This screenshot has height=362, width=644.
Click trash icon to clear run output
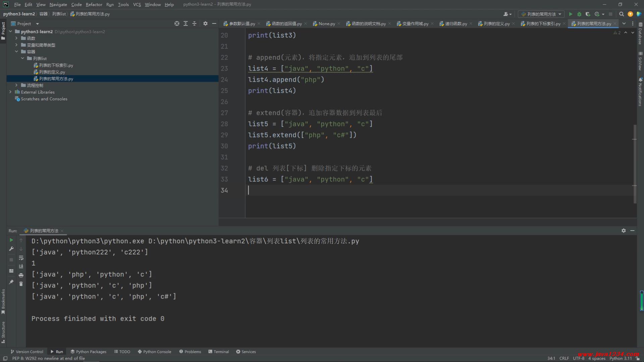click(21, 284)
